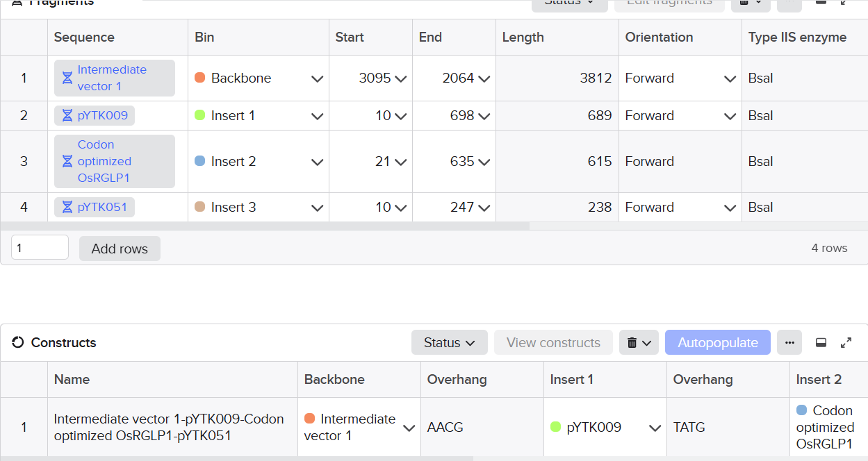Open the Constructs Status menu
This screenshot has height=461, width=868.
[450, 342]
